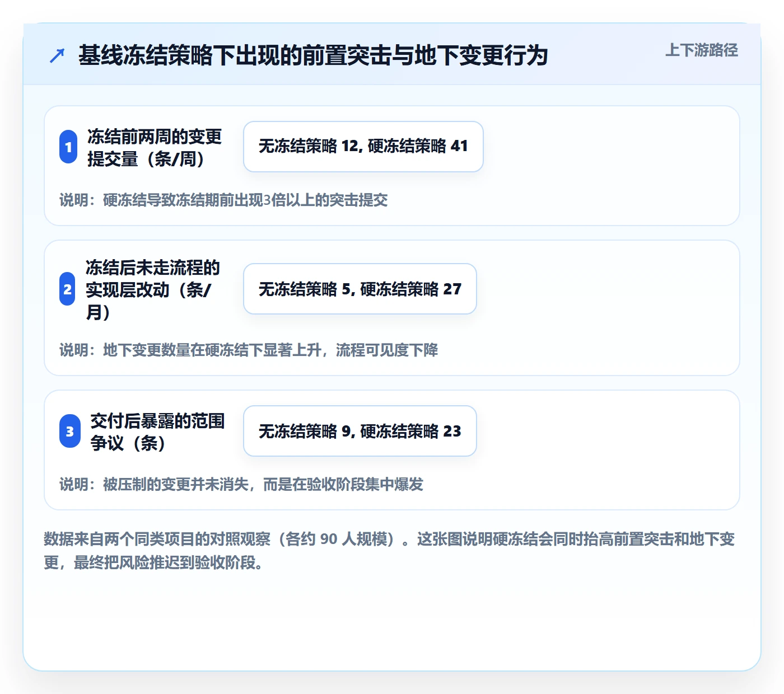
Task: Select the label 冻结后未走流程的实现层改动（条/月）
Action: tap(153, 289)
